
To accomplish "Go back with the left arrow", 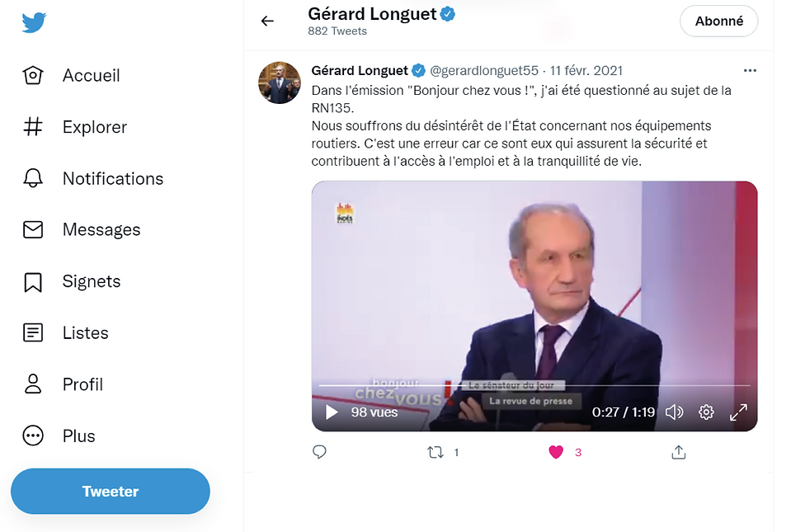I will [x=267, y=21].
